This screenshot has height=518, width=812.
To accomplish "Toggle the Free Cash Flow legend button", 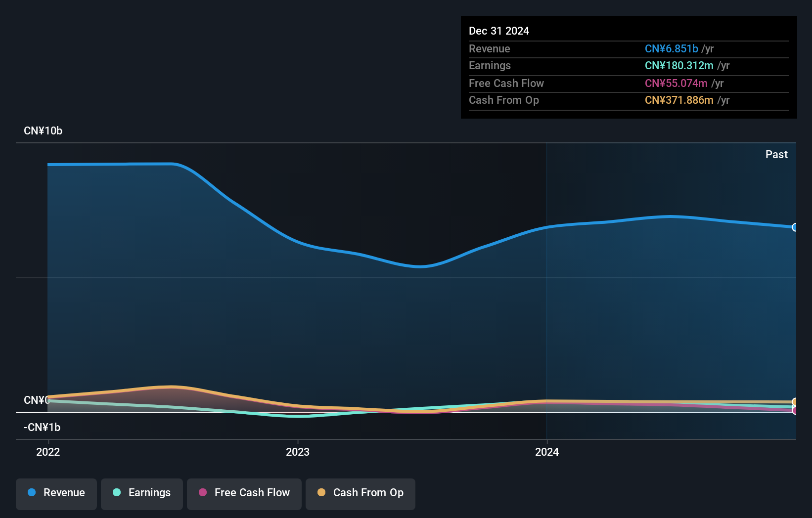I will point(244,494).
